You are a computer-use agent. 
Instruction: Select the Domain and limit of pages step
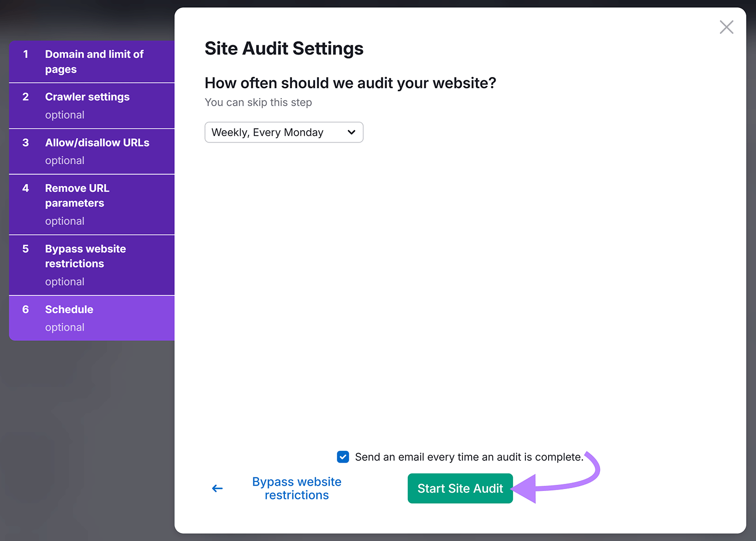(92, 61)
